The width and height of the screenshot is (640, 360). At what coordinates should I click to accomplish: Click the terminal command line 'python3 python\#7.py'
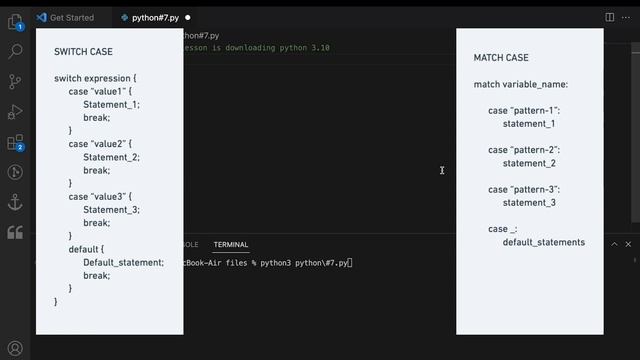click(304, 263)
